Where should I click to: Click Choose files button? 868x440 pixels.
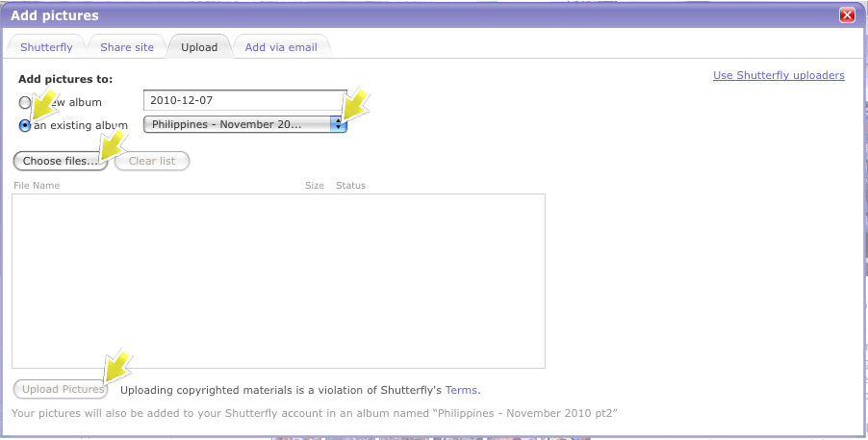tap(61, 161)
